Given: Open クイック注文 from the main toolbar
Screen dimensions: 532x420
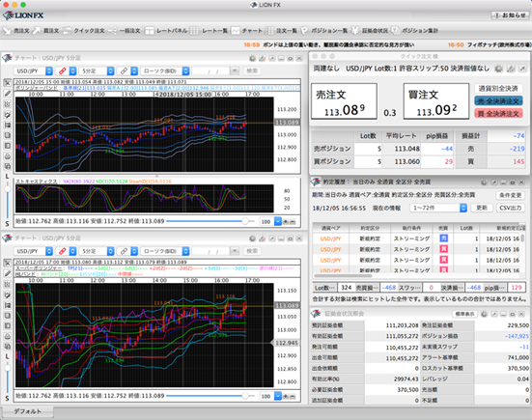Looking at the screenshot, I should pyautogui.click(x=84, y=31).
